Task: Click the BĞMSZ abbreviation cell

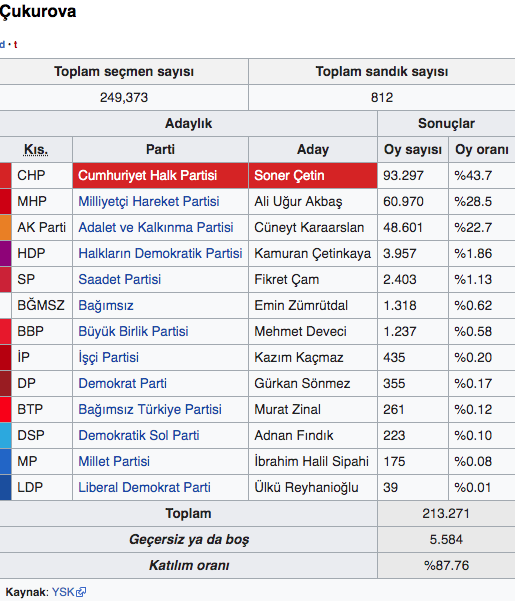Action: tap(41, 305)
